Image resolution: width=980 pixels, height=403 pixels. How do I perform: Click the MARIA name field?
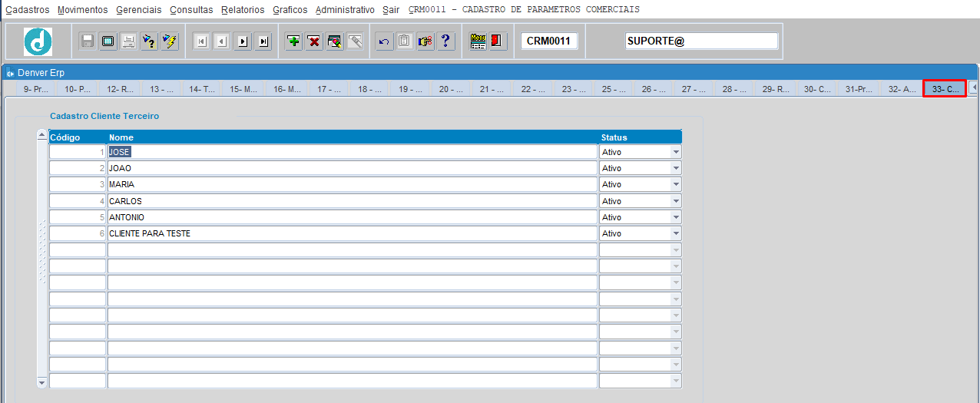(352, 184)
